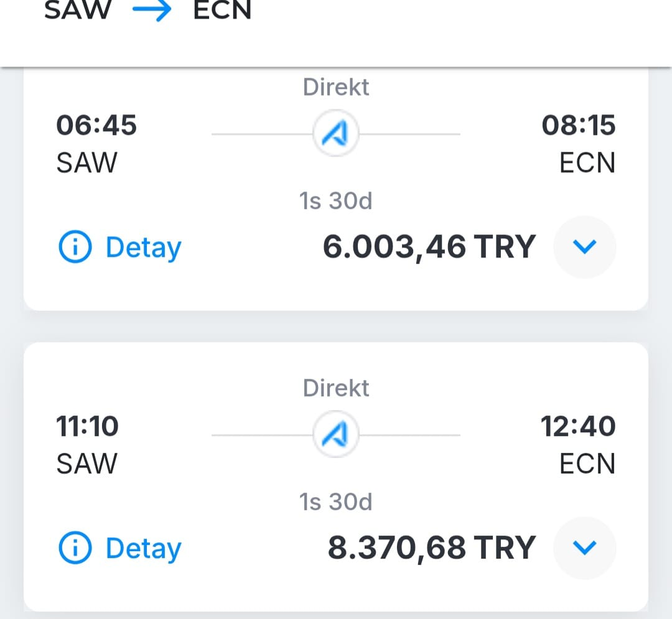
Task: Click the info icon on the 6.003,46 TRY flight
Action: pos(75,248)
